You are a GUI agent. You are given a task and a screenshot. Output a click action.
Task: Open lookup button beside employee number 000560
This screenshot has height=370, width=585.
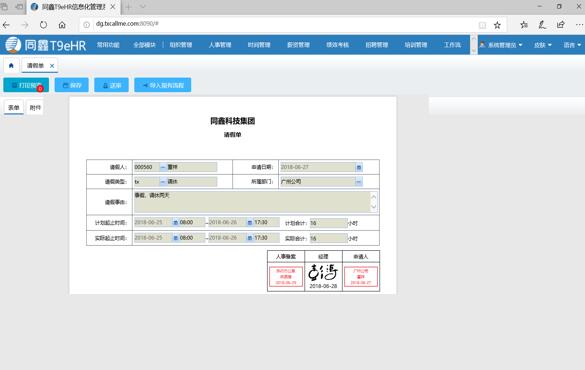pos(163,167)
